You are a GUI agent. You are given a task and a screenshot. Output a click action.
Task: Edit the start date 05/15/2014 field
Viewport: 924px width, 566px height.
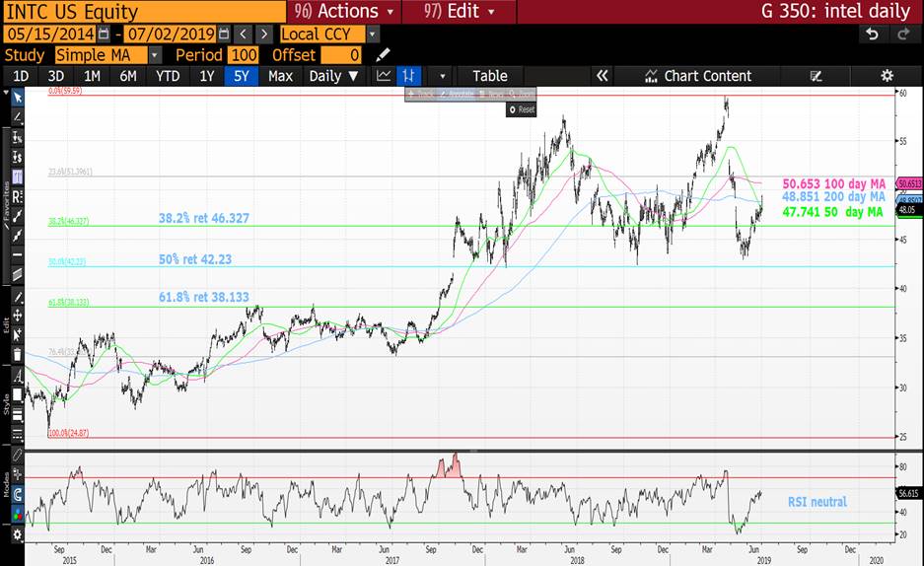pos(50,35)
